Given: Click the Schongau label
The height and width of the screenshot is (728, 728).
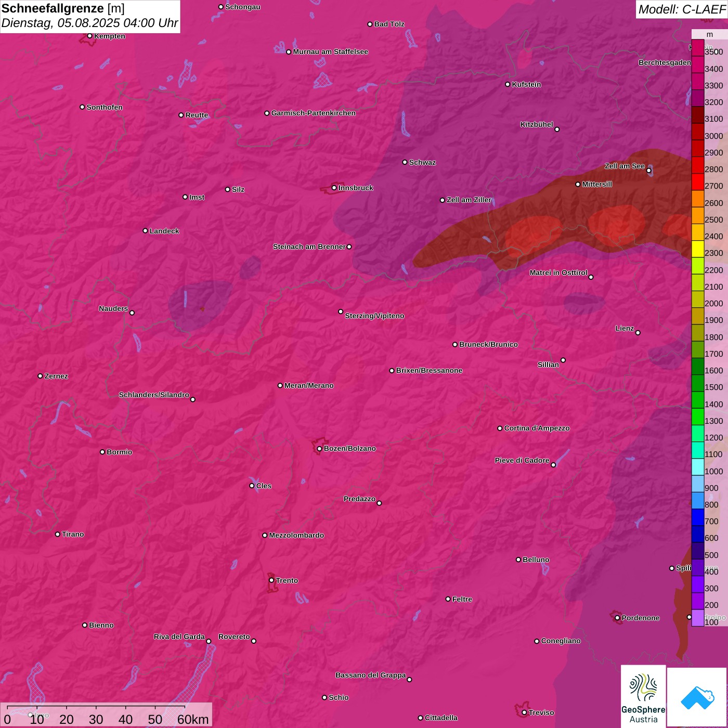Looking at the screenshot, I should (243, 7).
